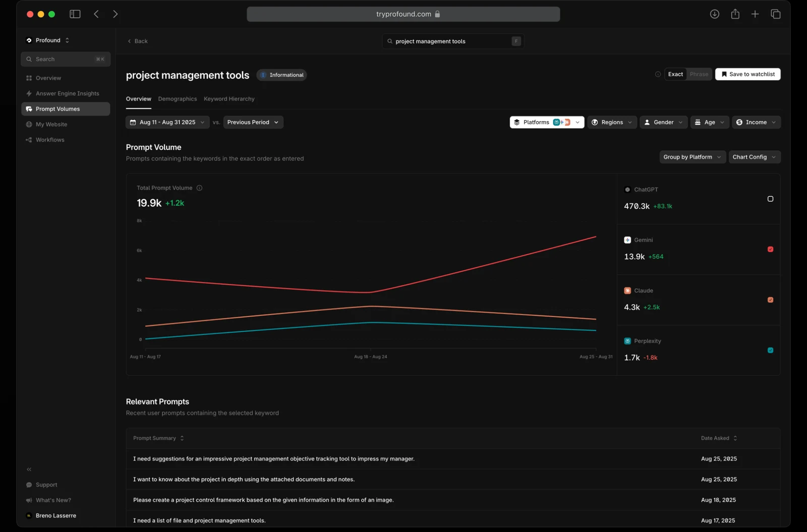Open Prompt Volumes in sidebar
Image resolution: width=807 pixels, height=532 pixels.
click(66, 109)
